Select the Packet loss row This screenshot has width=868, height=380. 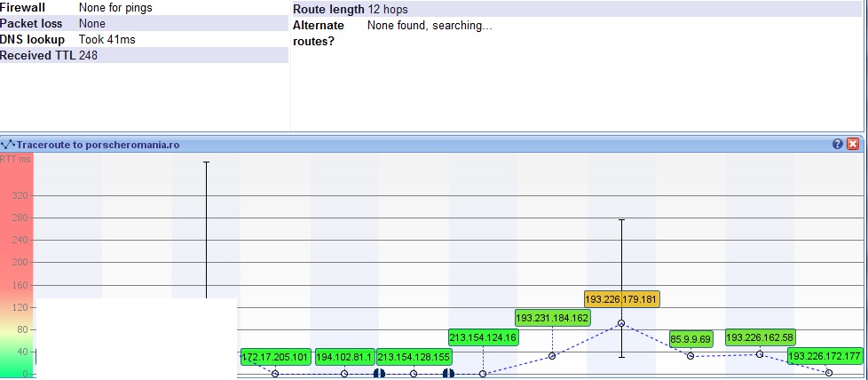[x=142, y=23]
